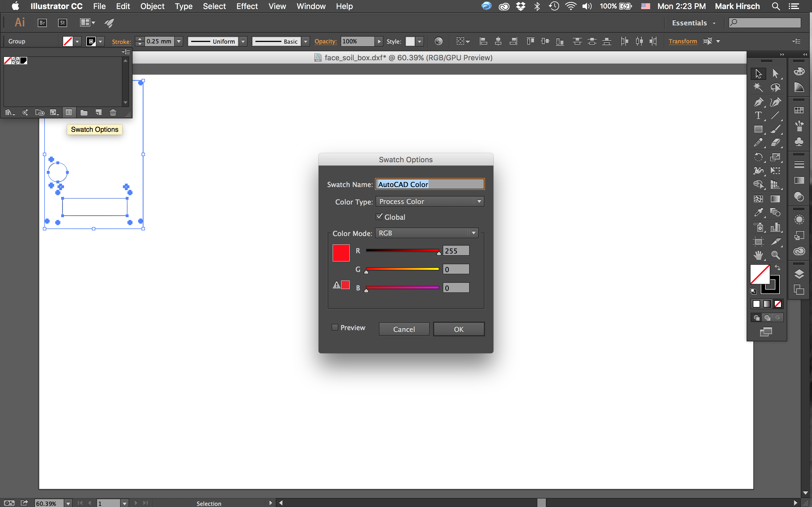Select the Direct Selection tool
The height and width of the screenshot is (507, 812).
[775, 72]
